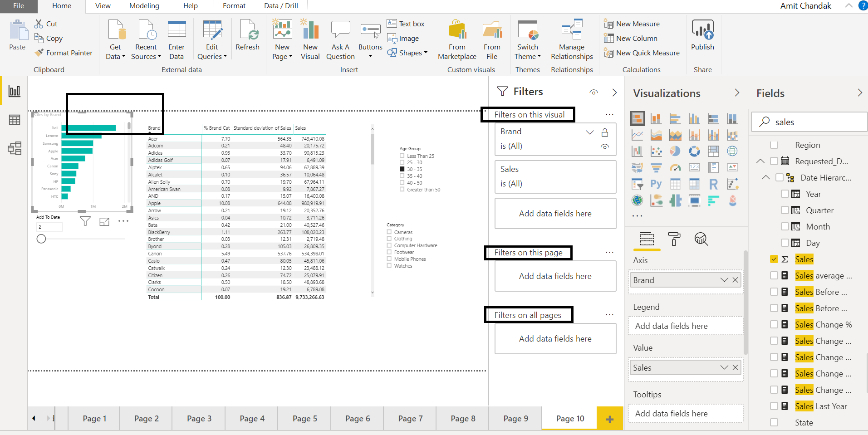Check the Quarter field checkbox
Viewport: 868px width, 435px height.
(x=785, y=210)
